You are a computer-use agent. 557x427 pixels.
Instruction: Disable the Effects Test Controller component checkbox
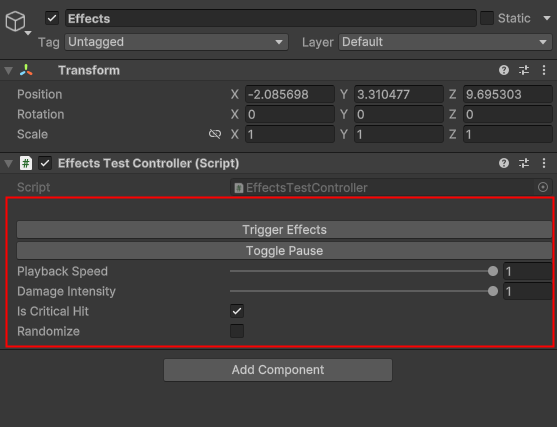coord(45,163)
